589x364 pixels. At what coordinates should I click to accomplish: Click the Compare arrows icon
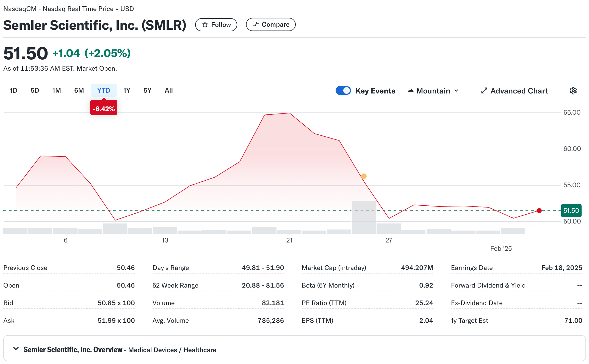[x=256, y=24]
